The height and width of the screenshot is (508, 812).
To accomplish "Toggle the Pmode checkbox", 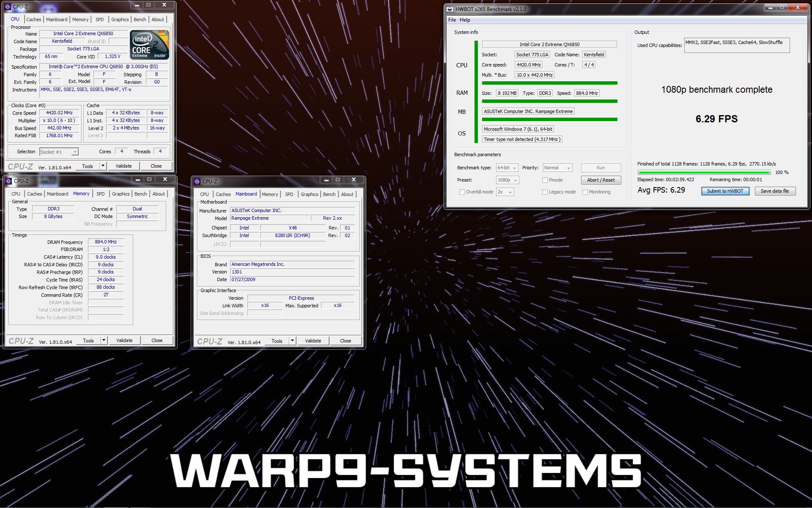I will 545,180.
